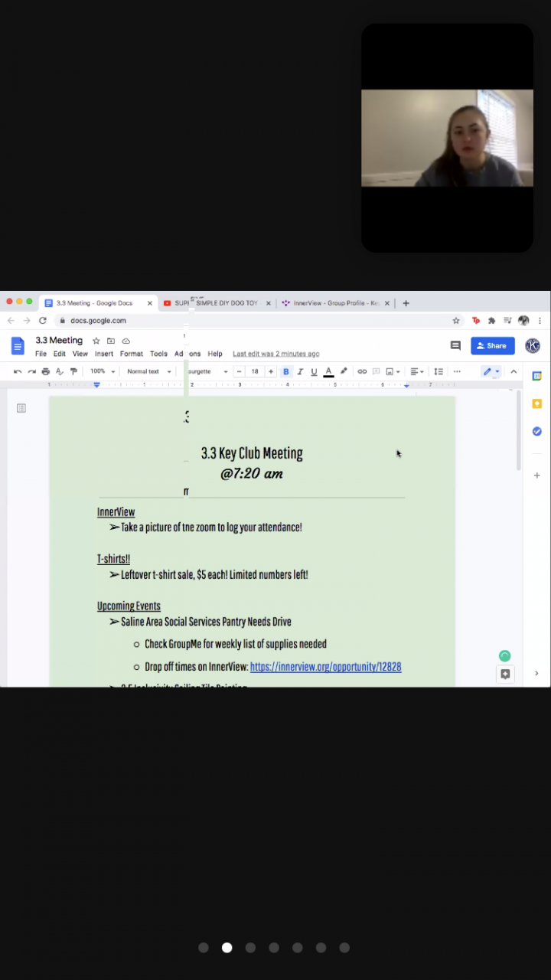The image size is (551, 980).
Task: Print the document
Action: pos(46,371)
